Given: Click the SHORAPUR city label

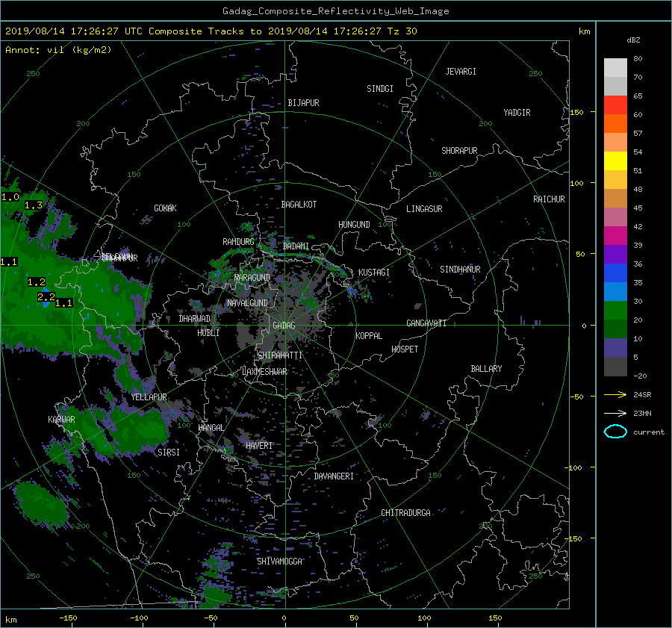Looking at the screenshot, I should [x=459, y=151].
